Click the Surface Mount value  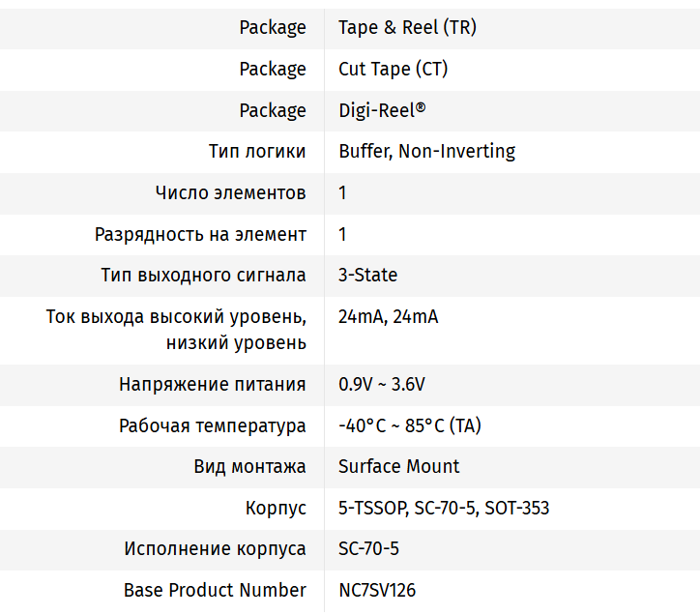398,467
